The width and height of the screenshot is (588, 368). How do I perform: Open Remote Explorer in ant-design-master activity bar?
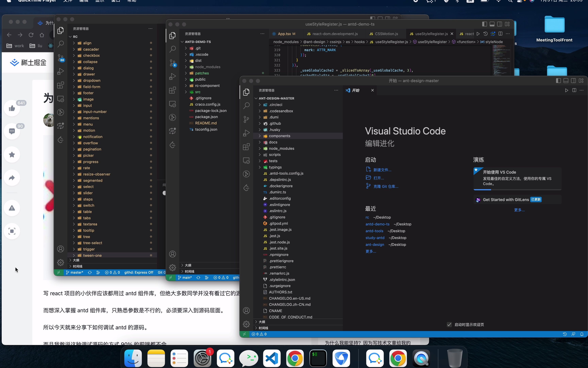tap(246, 161)
